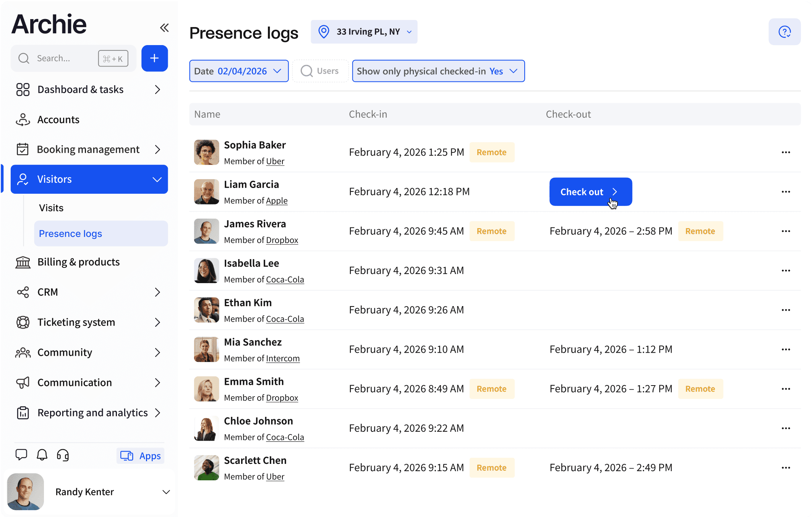This screenshot has height=517, width=812.
Task: Check out Liam Garcia
Action: coord(590,192)
